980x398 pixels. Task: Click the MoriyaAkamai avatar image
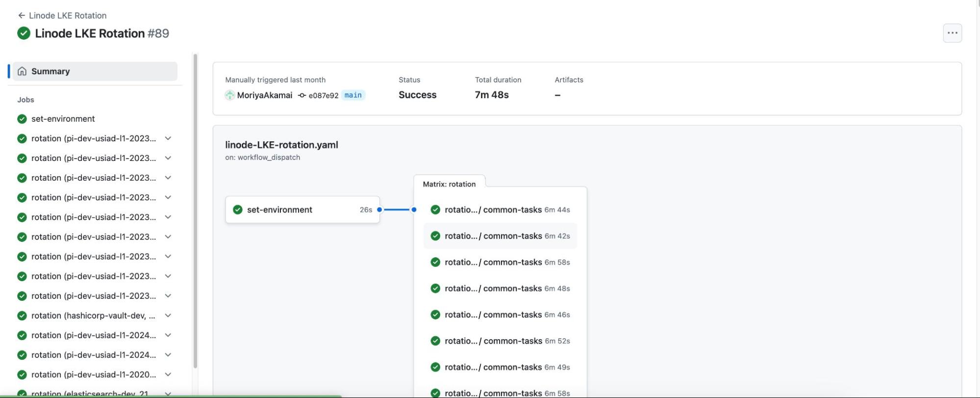tap(229, 95)
